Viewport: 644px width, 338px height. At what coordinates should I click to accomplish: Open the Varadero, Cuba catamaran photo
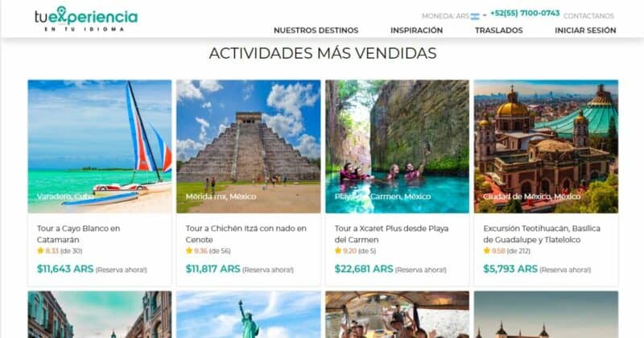(x=100, y=146)
